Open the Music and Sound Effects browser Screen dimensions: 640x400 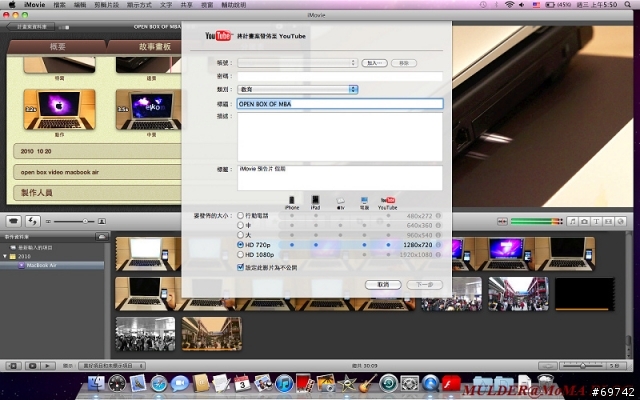[573, 221]
